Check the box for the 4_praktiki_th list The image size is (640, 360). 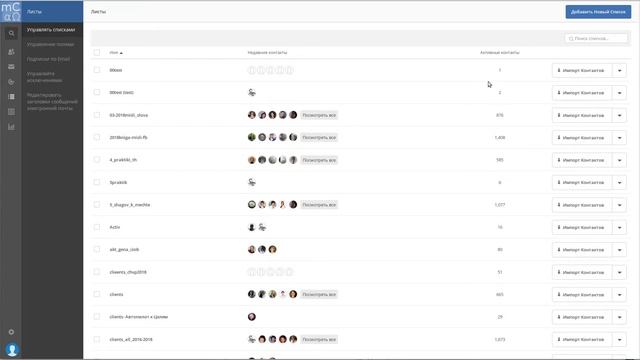97,160
